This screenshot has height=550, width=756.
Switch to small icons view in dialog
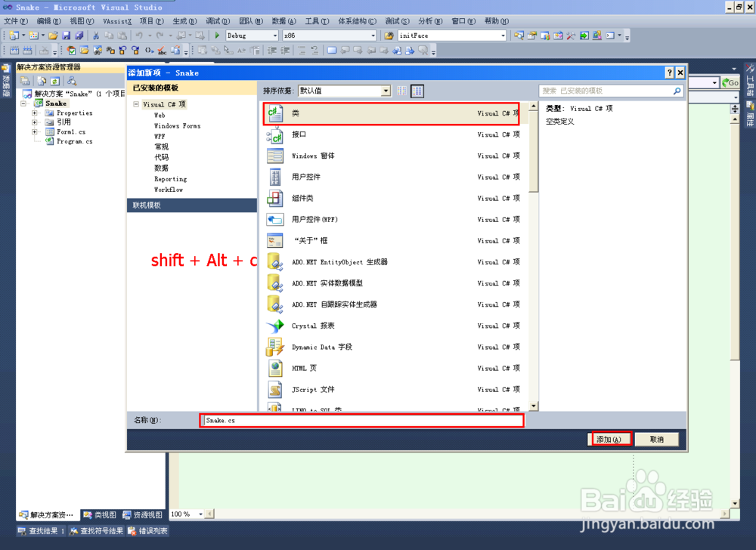point(401,91)
